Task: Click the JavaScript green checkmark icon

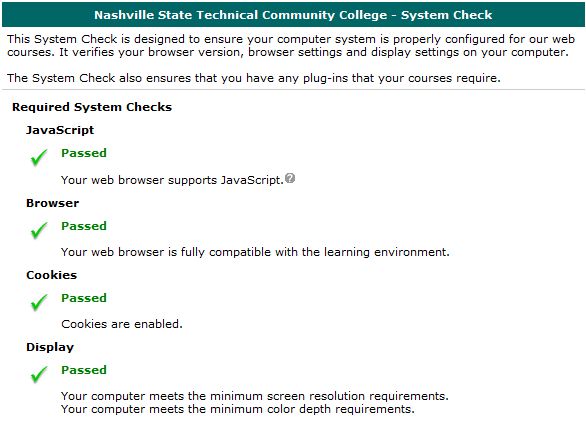Action: 39,158
